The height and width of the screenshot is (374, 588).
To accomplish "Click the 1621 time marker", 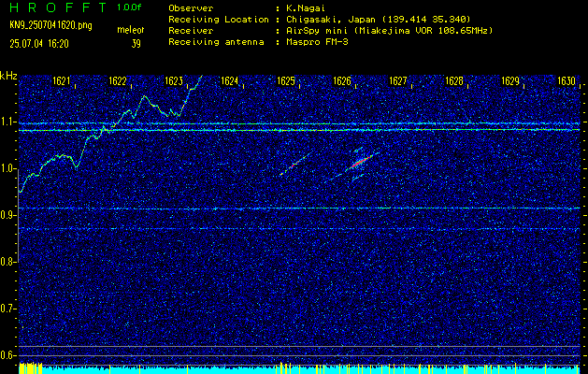I will (x=61, y=80).
